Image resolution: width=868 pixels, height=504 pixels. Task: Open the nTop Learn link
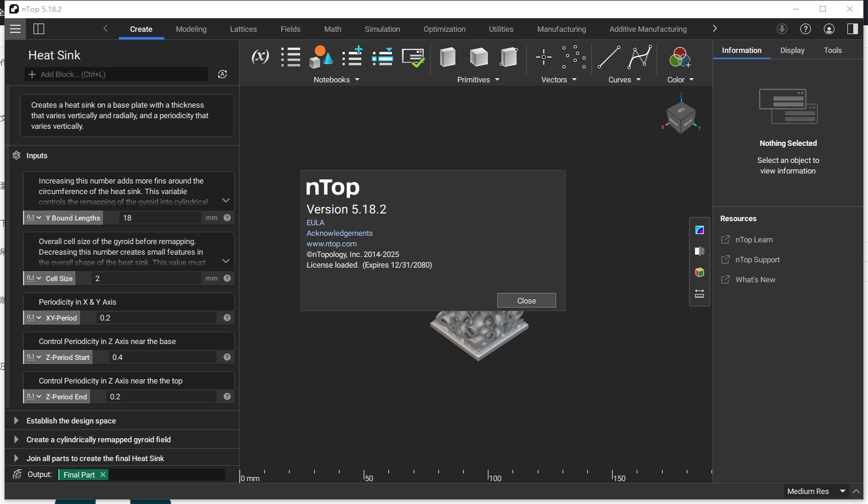[753, 239]
